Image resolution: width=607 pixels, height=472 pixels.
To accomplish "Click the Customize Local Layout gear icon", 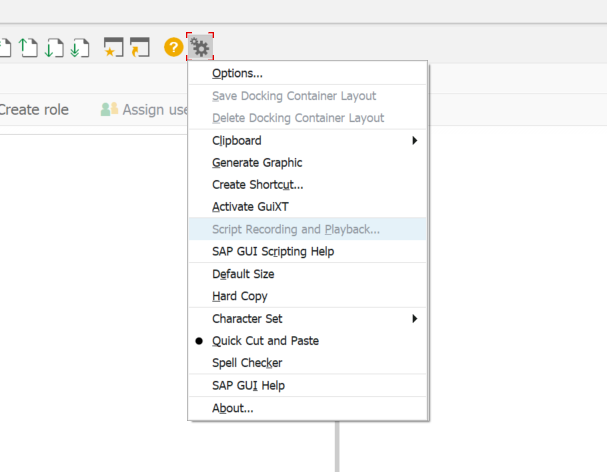I will pos(200,47).
